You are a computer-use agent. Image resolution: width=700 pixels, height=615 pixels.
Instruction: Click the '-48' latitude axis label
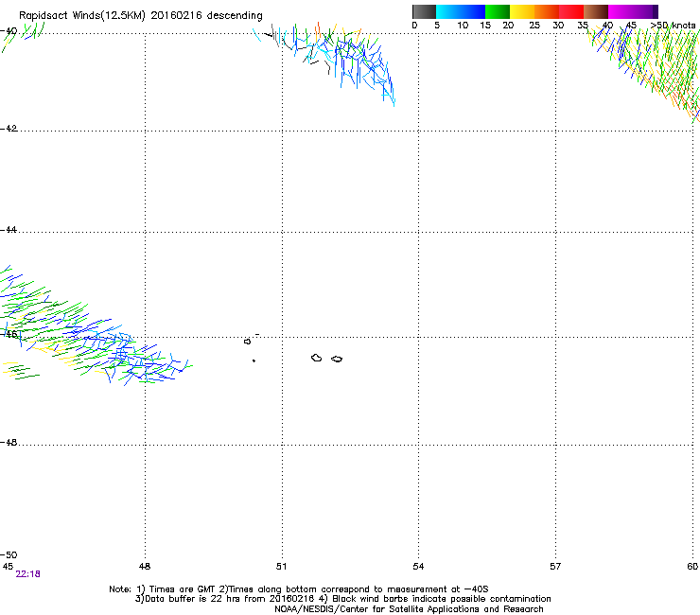9,442
